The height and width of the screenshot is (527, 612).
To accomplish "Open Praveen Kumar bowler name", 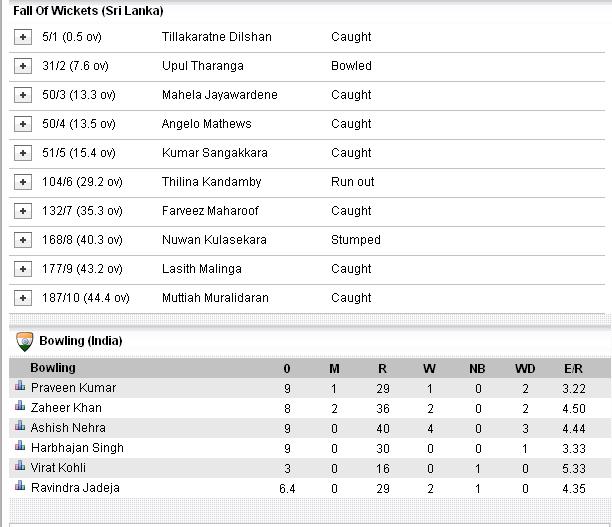I will coord(73,388).
